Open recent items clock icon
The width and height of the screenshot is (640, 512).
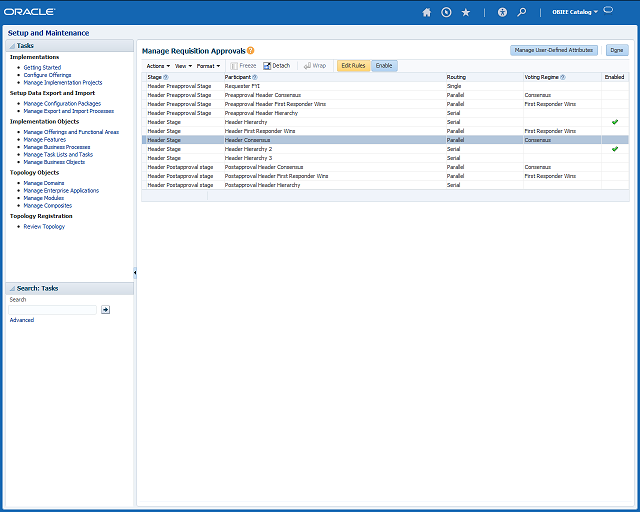point(446,12)
